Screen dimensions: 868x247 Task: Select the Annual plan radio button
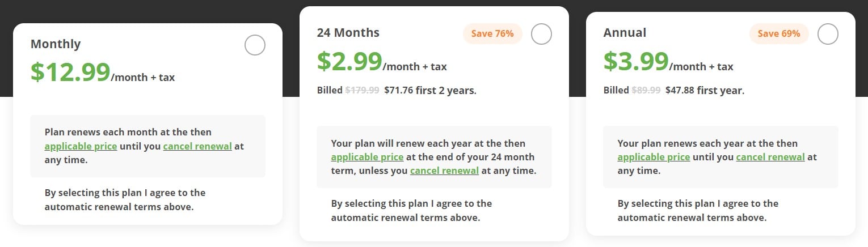(x=828, y=34)
